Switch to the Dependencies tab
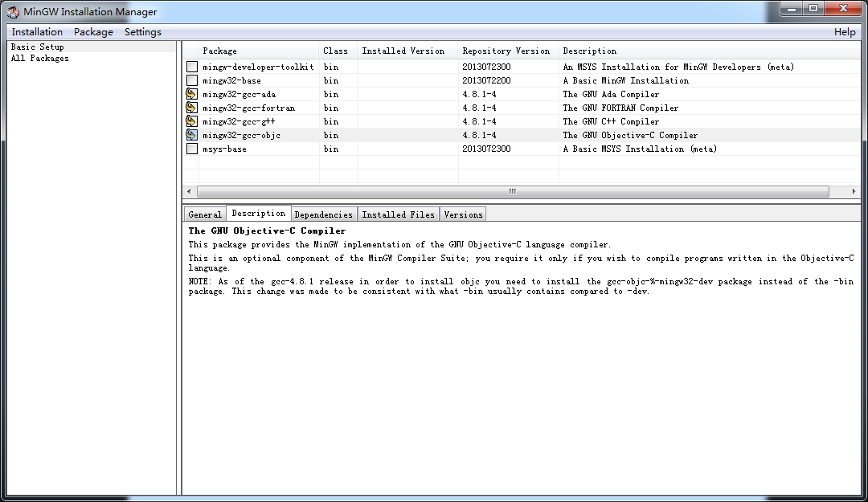The height and width of the screenshot is (502, 868). 324,214
